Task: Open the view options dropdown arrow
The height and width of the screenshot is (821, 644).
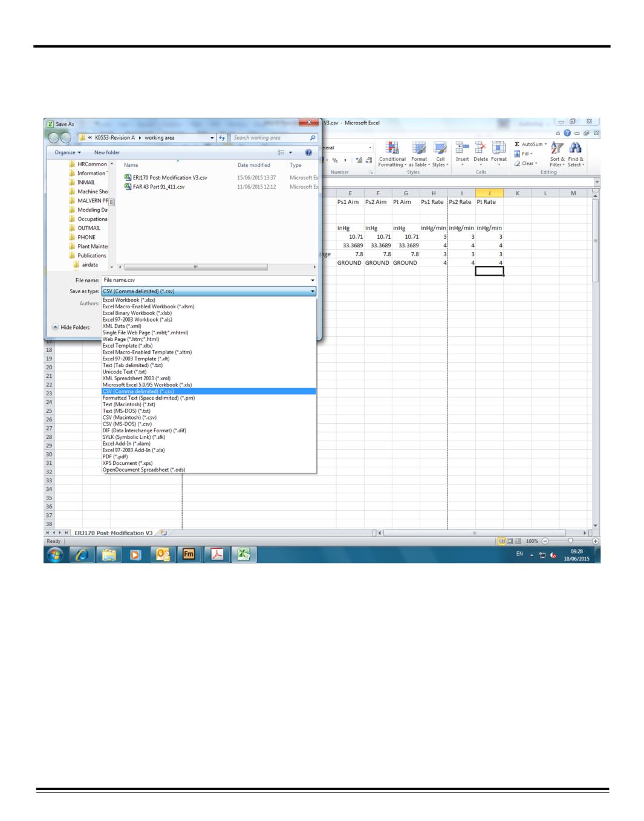Action: coord(291,152)
